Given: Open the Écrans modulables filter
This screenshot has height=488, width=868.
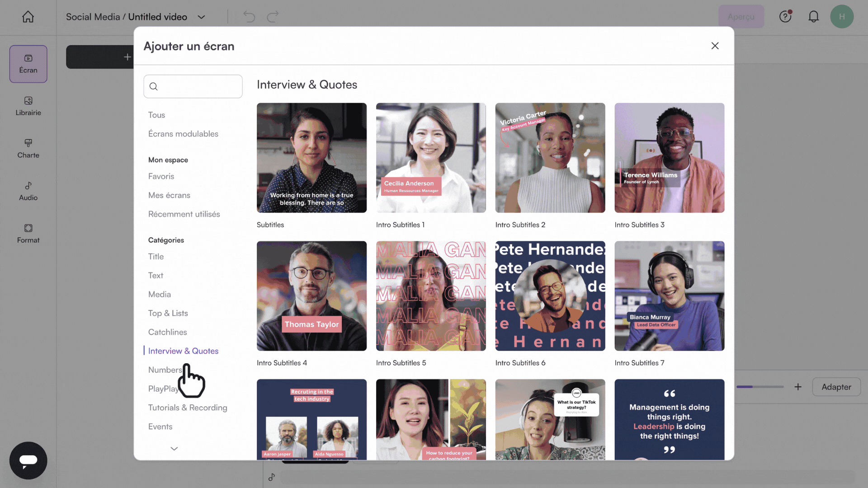Looking at the screenshot, I should (x=183, y=134).
